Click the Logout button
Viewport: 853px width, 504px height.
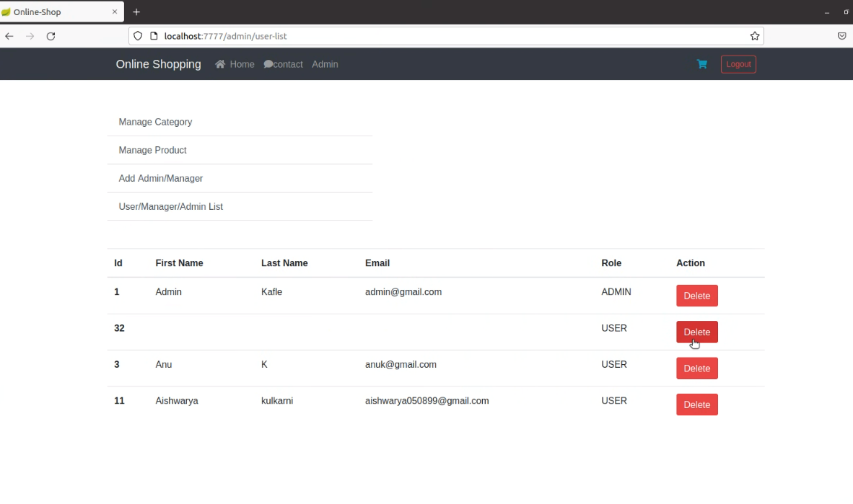click(738, 64)
